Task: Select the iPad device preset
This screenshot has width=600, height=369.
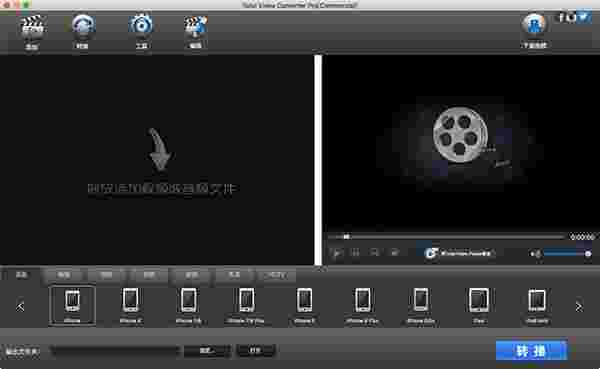Action: pos(479,305)
